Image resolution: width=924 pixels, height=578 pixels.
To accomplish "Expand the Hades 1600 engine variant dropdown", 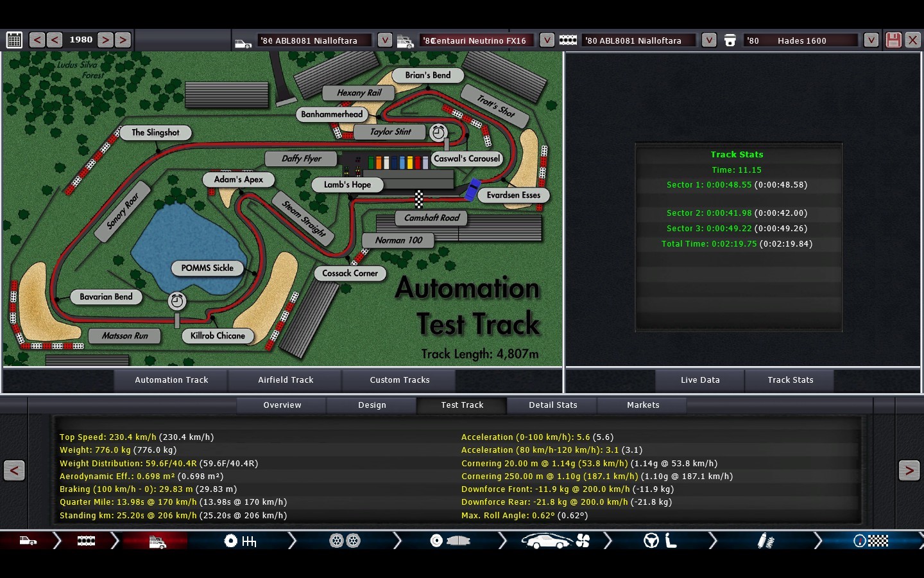I will click(x=871, y=40).
